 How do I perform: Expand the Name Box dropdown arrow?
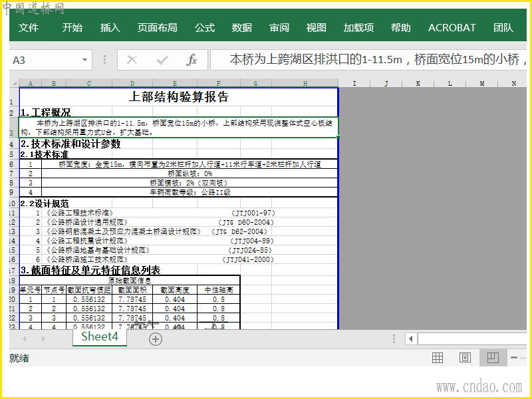pos(84,60)
